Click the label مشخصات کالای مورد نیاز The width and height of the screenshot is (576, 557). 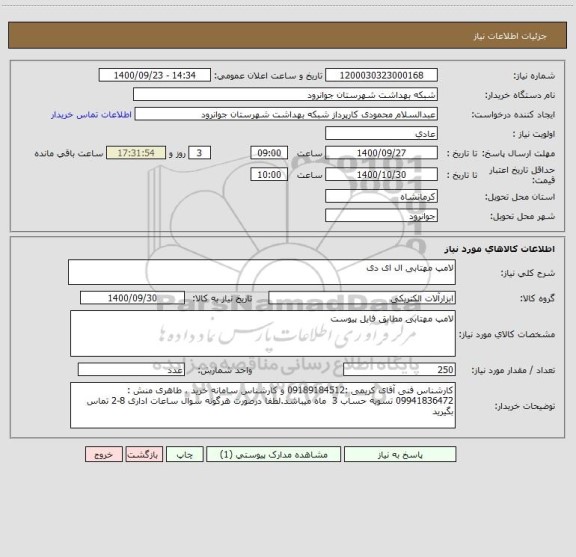[x=507, y=334]
